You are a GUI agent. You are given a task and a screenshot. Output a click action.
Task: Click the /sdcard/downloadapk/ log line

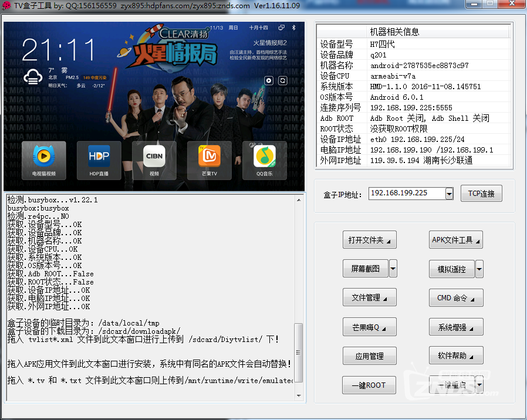tap(94, 331)
